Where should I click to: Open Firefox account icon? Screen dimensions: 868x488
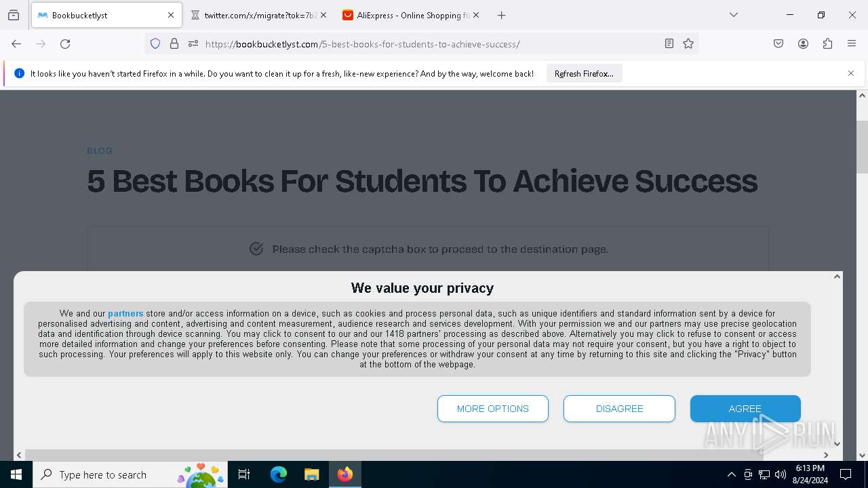(x=803, y=44)
